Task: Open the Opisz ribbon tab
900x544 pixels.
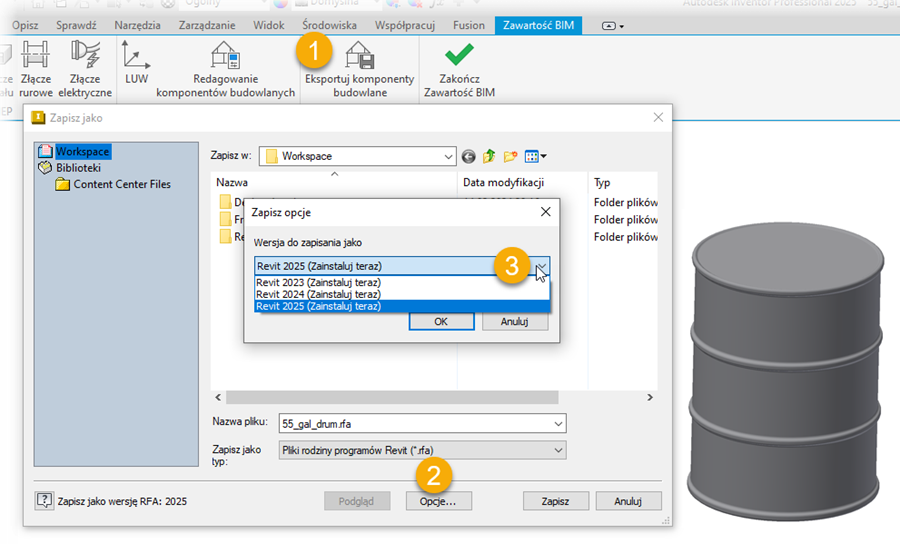Action: point(25,25)
